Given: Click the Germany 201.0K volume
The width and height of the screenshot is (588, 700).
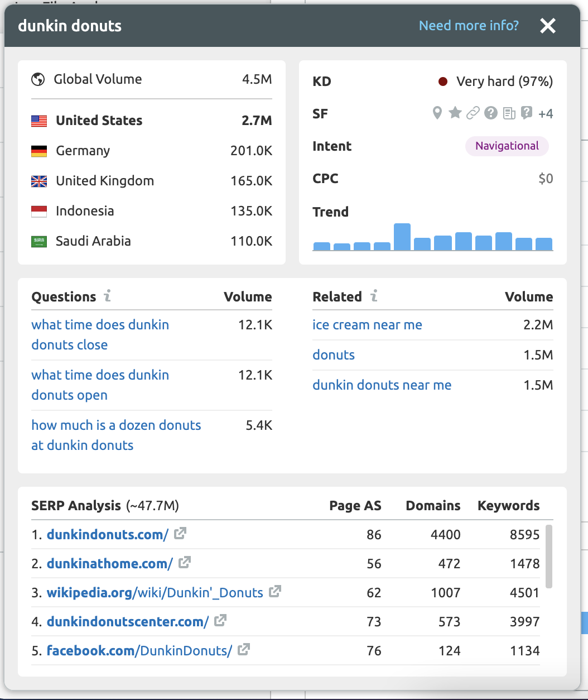Looking at the screenshot, I should point(252,151).
